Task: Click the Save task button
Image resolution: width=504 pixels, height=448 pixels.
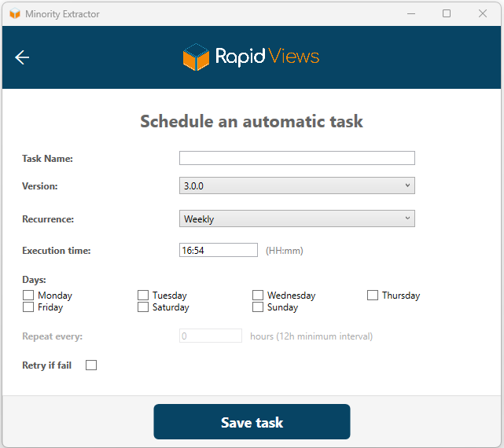Action: click(x=252, y=423)
